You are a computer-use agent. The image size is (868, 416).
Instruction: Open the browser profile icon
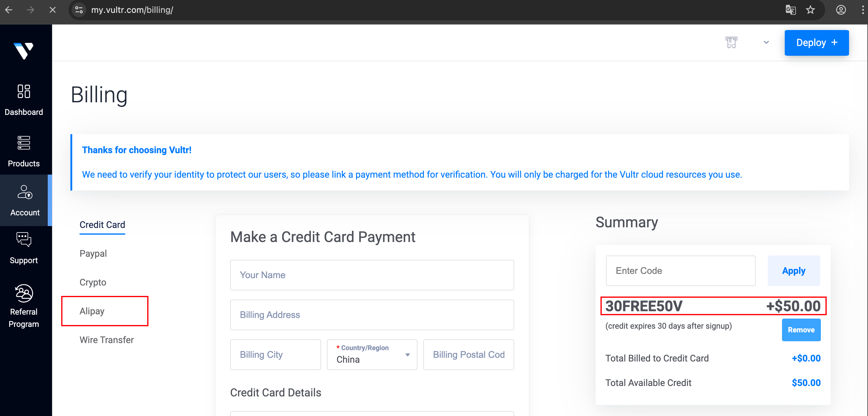coord(841,10)
